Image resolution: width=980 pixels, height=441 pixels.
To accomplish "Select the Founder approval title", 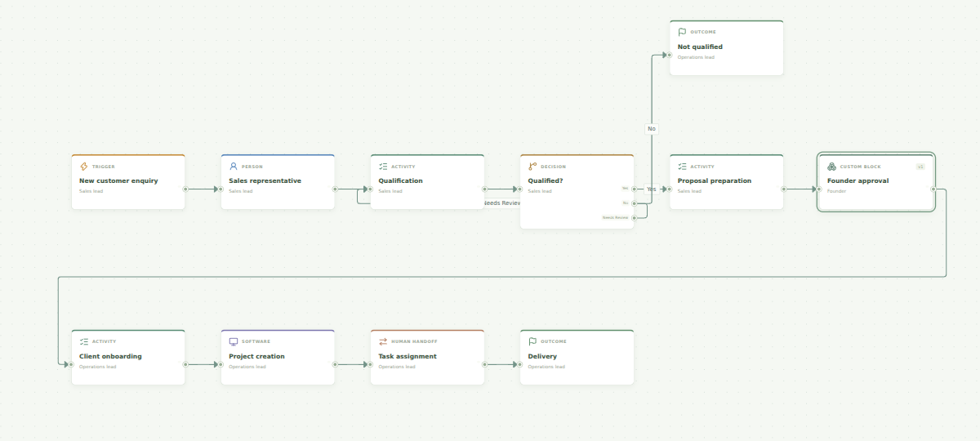I will [857, 180].
